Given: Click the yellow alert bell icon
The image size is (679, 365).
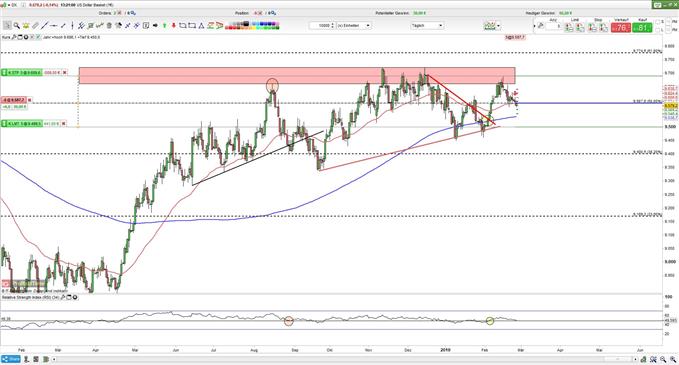Looking at the screenshot, I should (x=26, y=26).
